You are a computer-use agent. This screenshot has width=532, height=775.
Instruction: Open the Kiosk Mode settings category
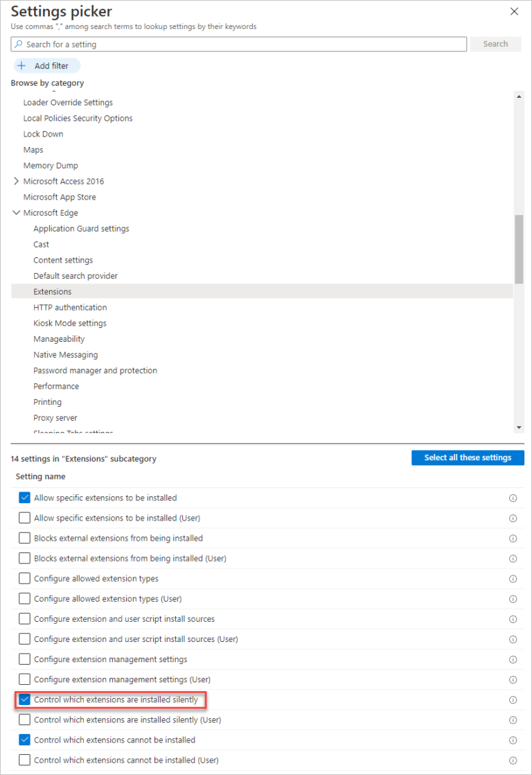point(69,322)
